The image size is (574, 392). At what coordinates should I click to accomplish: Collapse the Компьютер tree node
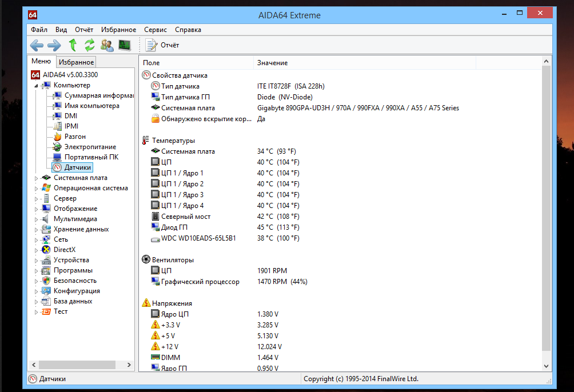36,86
